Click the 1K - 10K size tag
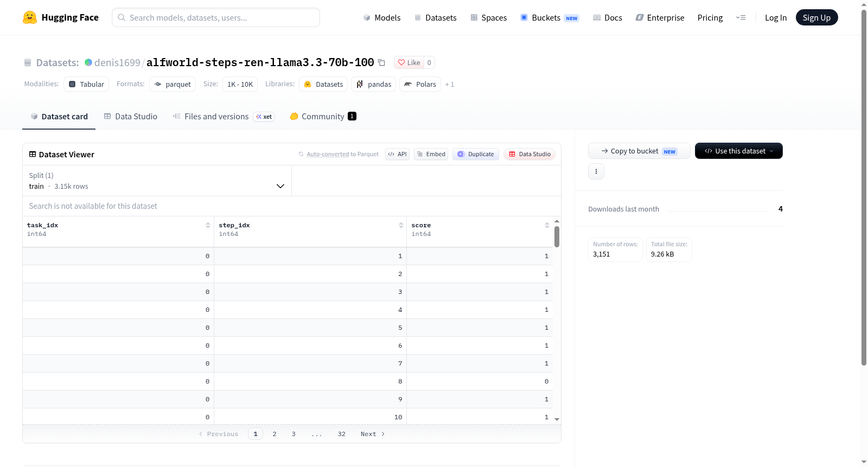This screenshot has width=868, height=467. click(240, 84)
